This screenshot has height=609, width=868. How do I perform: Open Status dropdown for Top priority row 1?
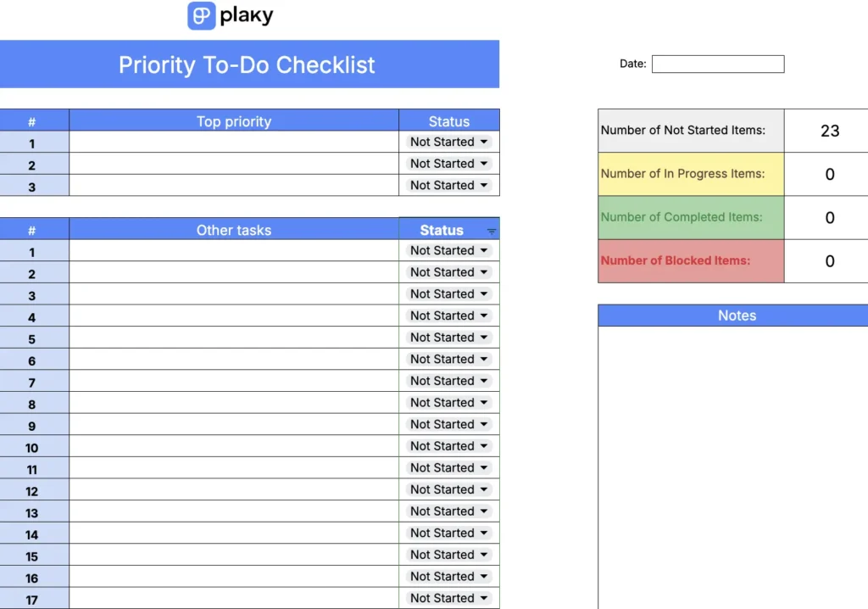tap(449, 142)
